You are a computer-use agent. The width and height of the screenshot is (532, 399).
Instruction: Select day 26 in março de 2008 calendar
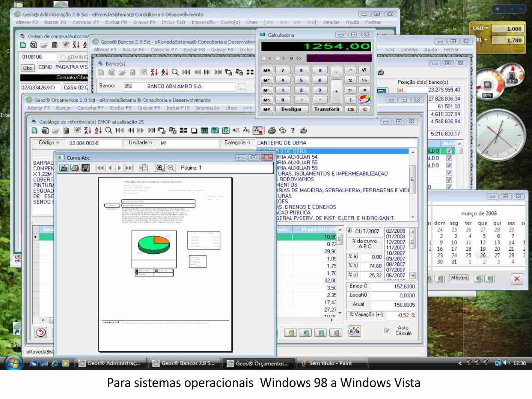483,255
